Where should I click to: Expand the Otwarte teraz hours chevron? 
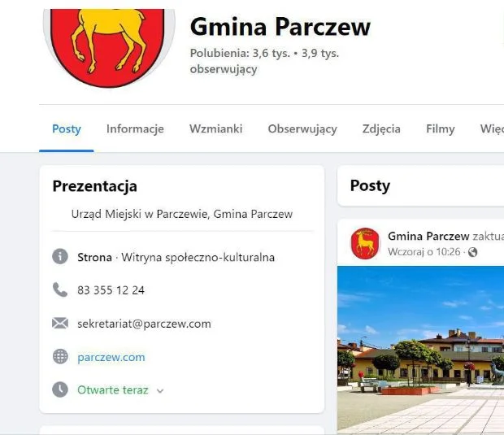[160, 391]
